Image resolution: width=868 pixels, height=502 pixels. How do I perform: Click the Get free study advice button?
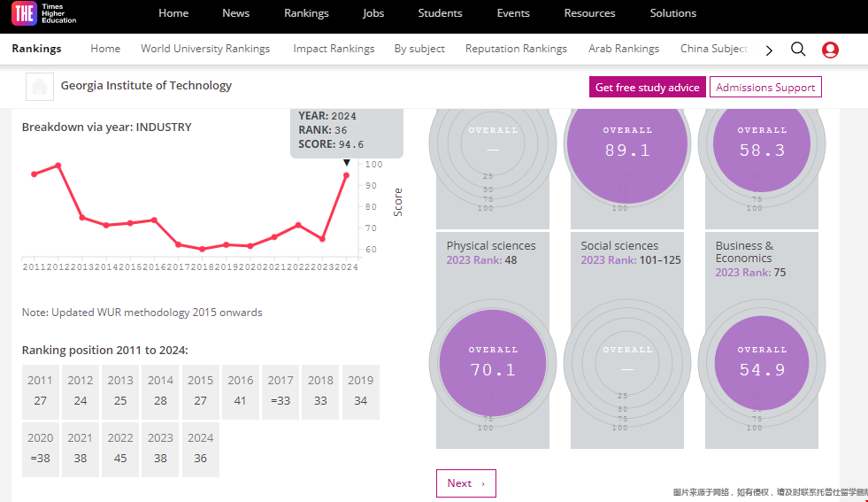[647, 87]
